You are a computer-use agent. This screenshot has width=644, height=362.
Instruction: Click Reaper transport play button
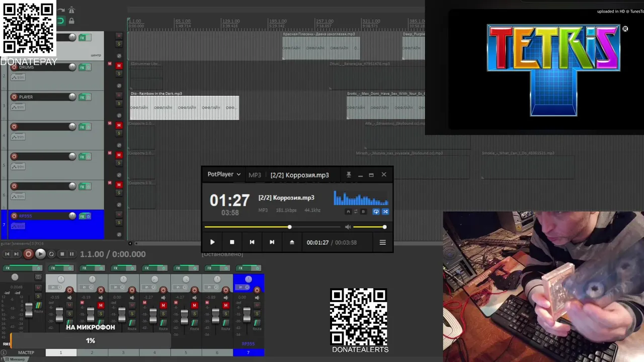click(40, 254)
